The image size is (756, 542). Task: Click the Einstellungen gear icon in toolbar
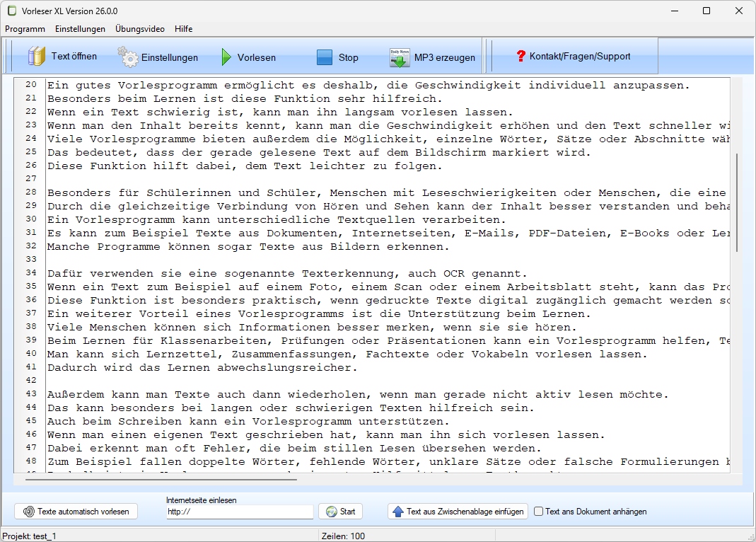pyautogui.click(x=128, y=57)
